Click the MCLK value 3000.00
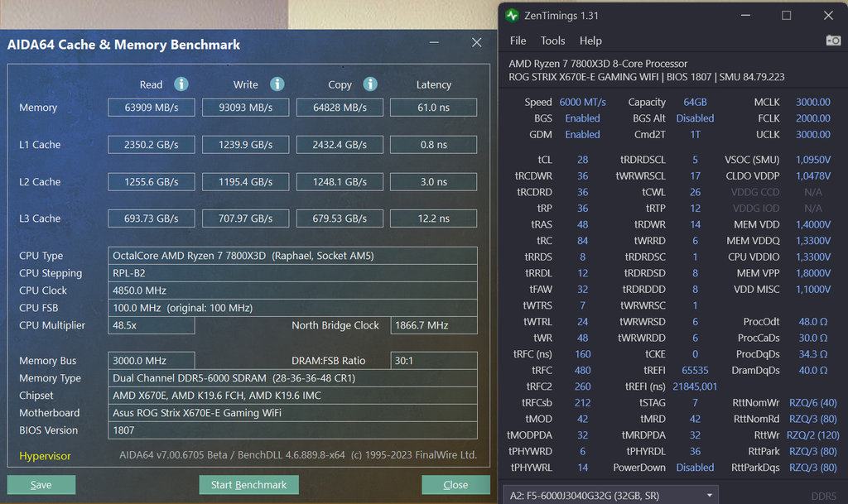The image size is (848, 504). [813, 102]
